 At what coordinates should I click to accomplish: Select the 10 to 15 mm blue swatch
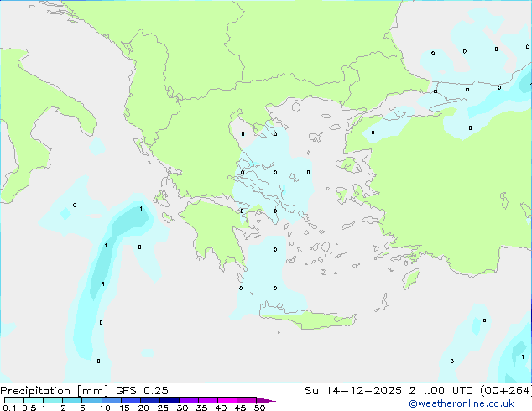click(x=111, y=400)
